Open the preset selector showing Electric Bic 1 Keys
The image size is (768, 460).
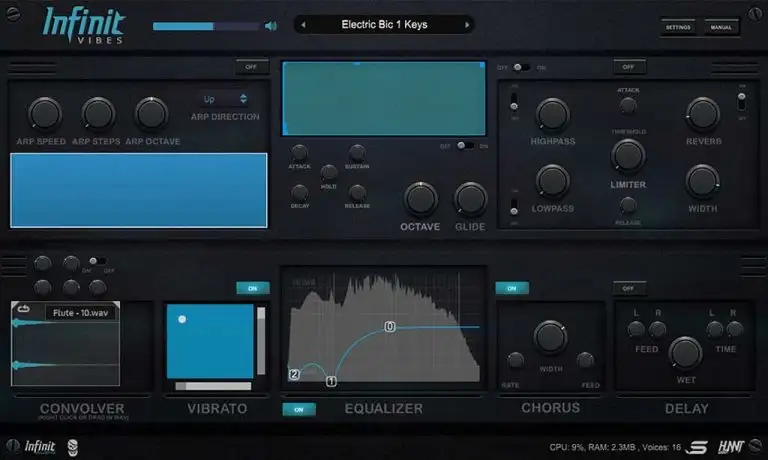tap(384, 24)
